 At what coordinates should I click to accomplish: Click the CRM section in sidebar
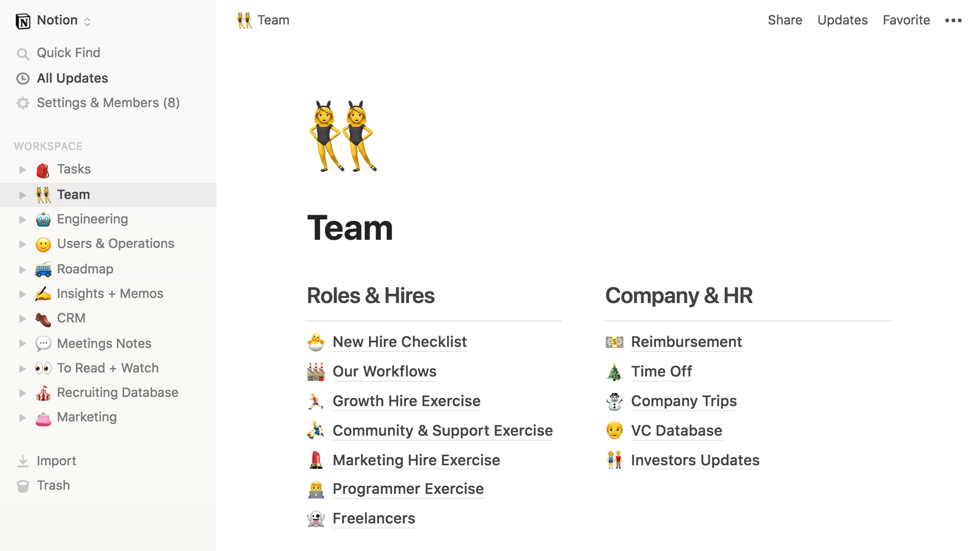click(70, 317)
